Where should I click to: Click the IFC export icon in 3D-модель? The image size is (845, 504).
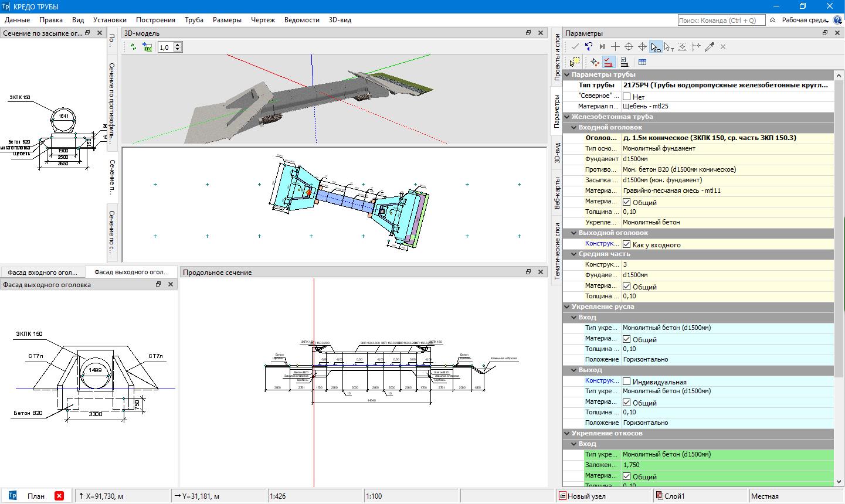148,47
